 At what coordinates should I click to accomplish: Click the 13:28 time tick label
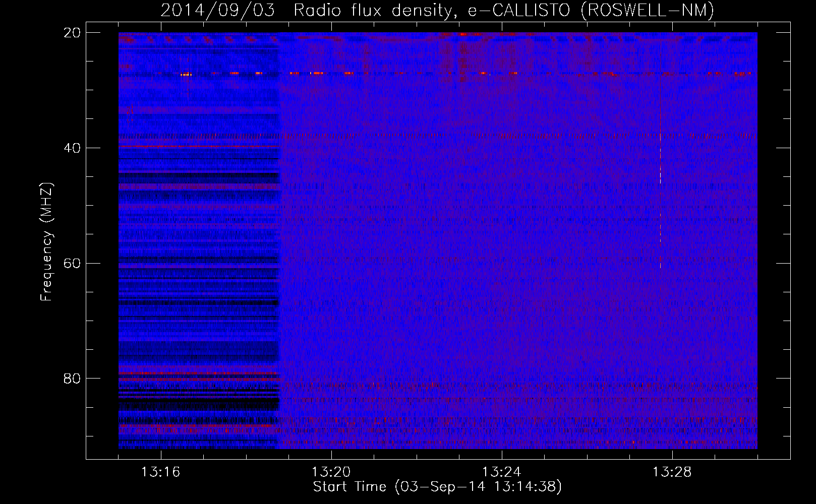[672, 472]
